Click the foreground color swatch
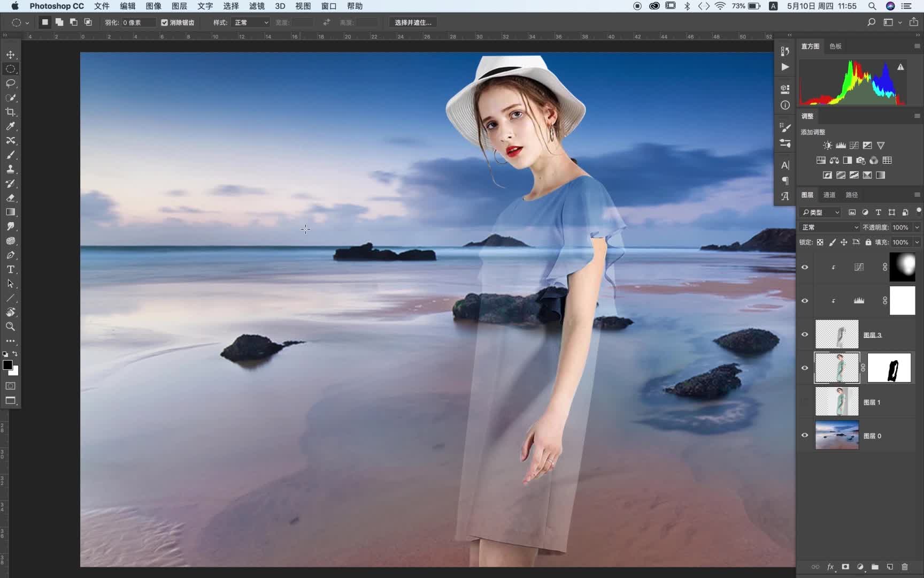 tap(7, 365)
